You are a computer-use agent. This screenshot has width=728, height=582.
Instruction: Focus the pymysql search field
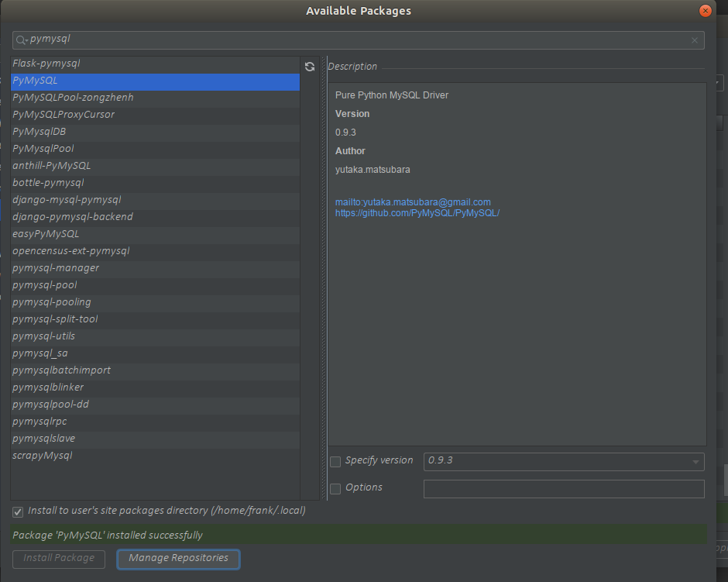click(x=358, y=40)
